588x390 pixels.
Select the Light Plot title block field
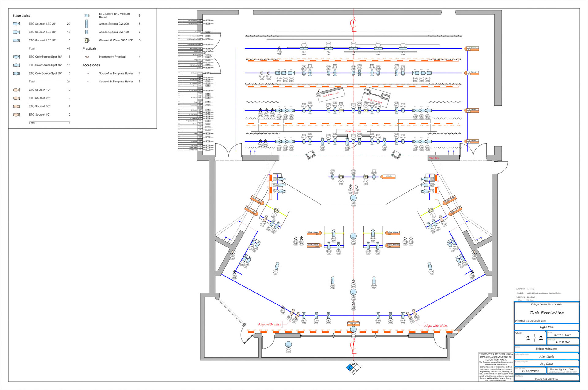pyautogui.click(x=546, y=327)
